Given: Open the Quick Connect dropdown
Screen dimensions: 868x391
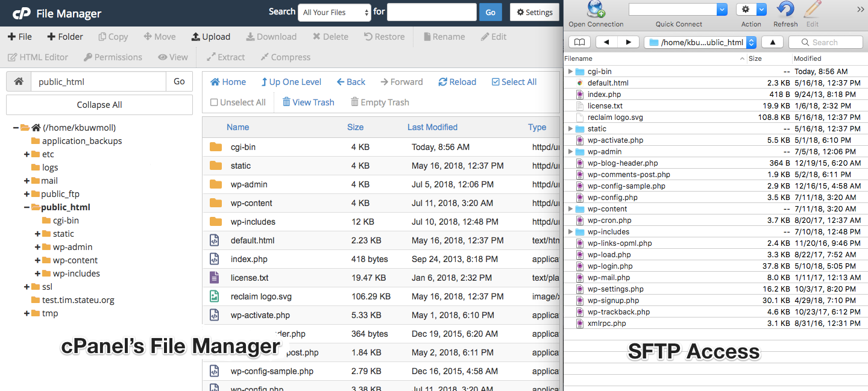Looking at the screenshot, I should (x=722, y=9).
